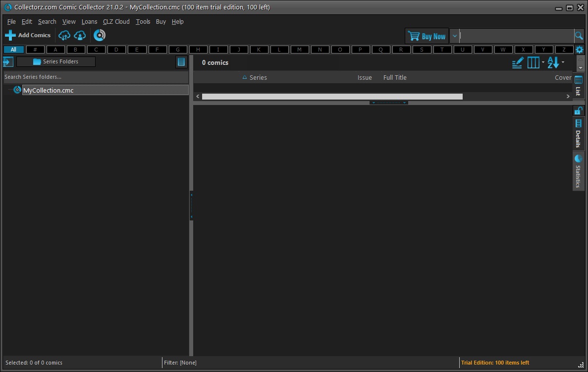This screenshot has width=588, height=372.
Task: Click the horizontal scrollbar in the list
Action: point(332,97)
